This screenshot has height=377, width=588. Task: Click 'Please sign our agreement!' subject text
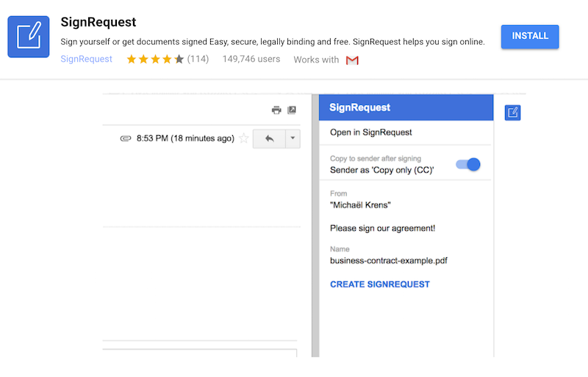[x=382, y=229]
